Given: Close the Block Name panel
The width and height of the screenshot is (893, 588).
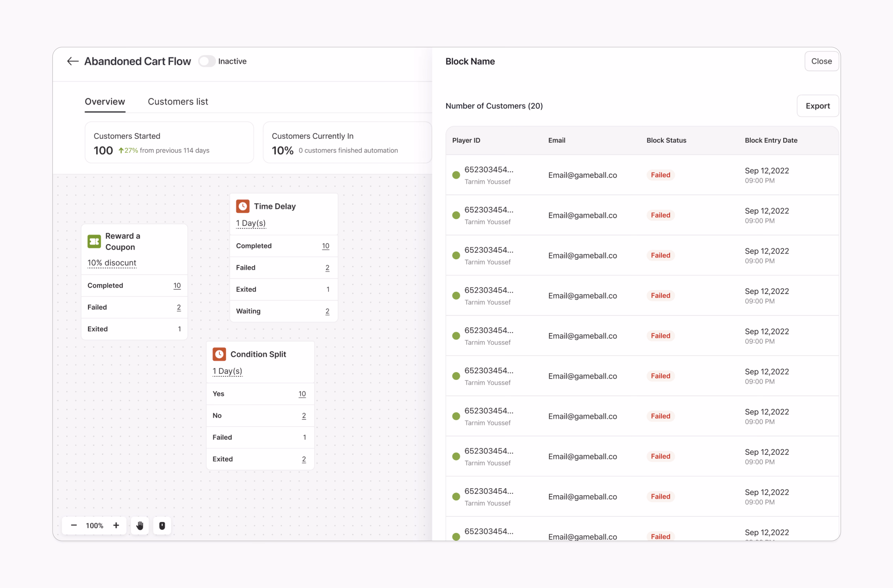Looking at the screenshot, I should point(821,61).
